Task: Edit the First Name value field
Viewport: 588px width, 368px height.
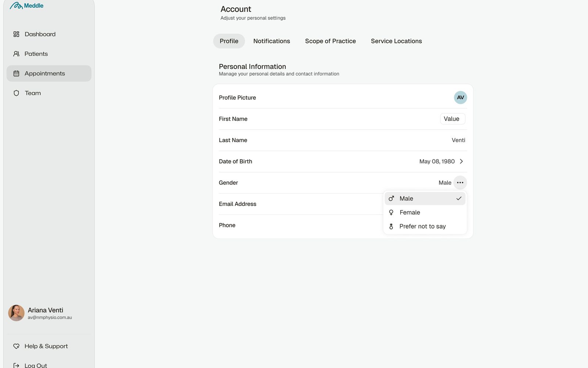Action: pyautogui.click(x=453, y=119)
